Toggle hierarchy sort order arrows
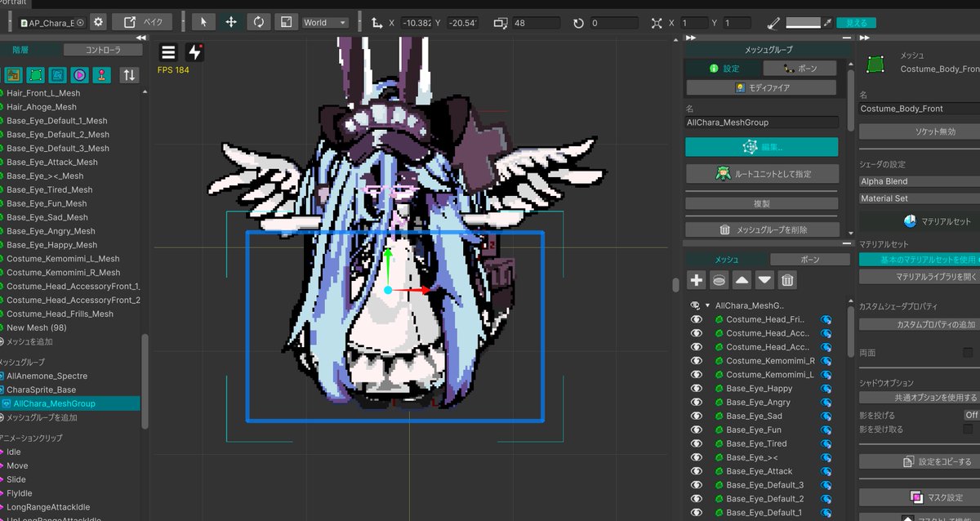This screenshot has height=521, width=980. pyautogui.click(x=129, y=75)
